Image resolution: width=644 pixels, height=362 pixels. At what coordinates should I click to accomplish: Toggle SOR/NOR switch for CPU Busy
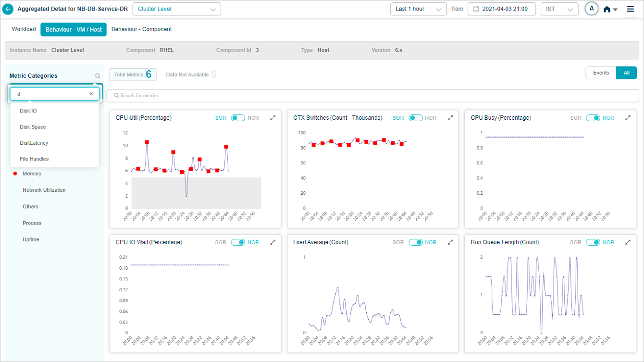click(x=593, y=118)
